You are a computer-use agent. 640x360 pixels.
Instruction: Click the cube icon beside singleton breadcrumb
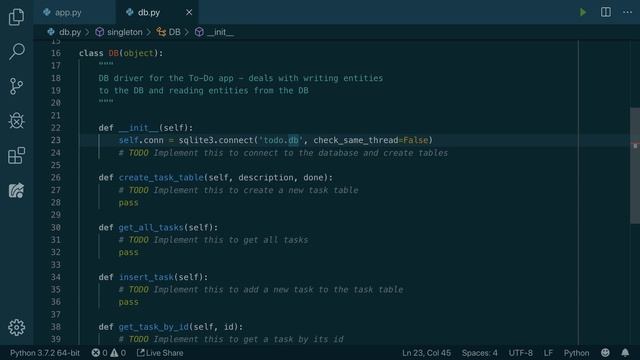click(x=100, y=32)
